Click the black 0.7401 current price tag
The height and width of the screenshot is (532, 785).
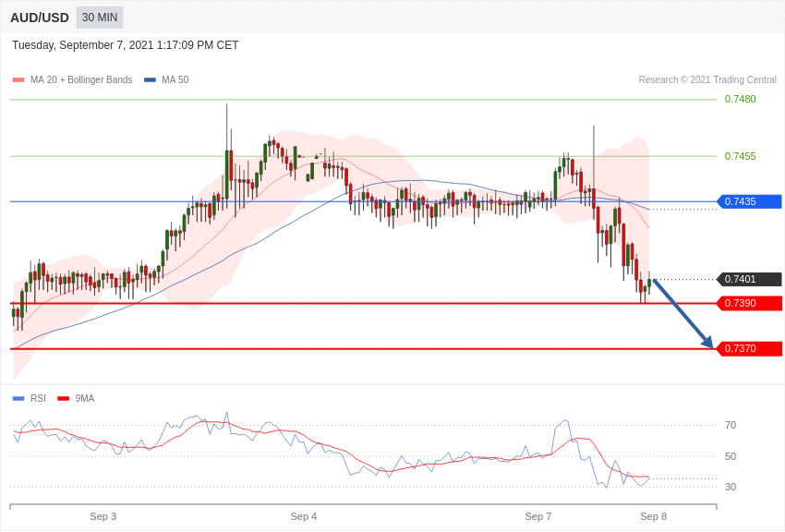750,279
